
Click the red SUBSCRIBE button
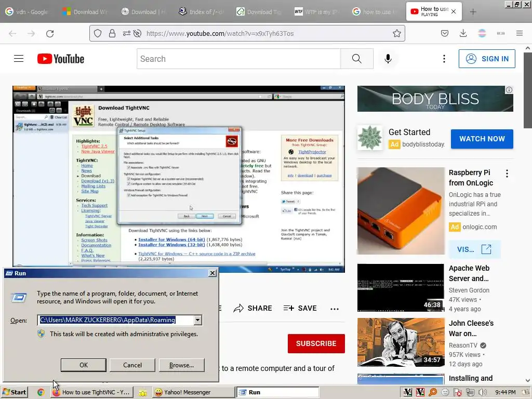point(316,343)
